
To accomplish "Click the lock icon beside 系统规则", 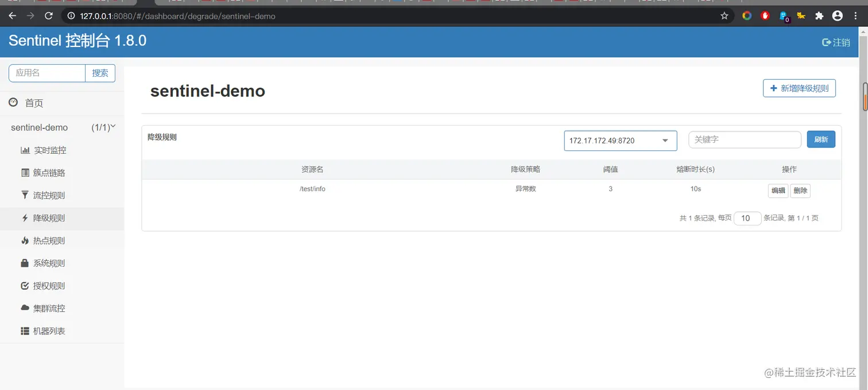I will tap(25, 263).
